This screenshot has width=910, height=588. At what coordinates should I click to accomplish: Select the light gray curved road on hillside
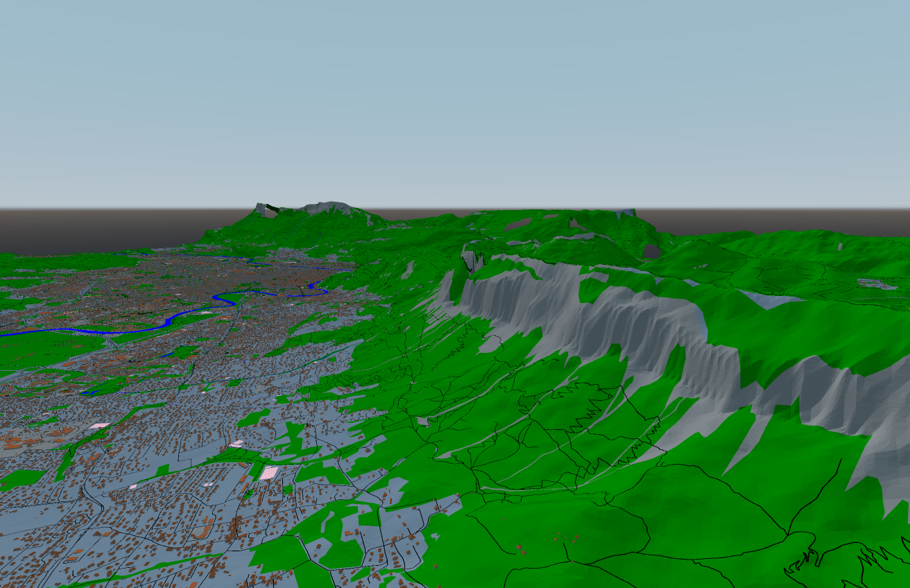527,472
